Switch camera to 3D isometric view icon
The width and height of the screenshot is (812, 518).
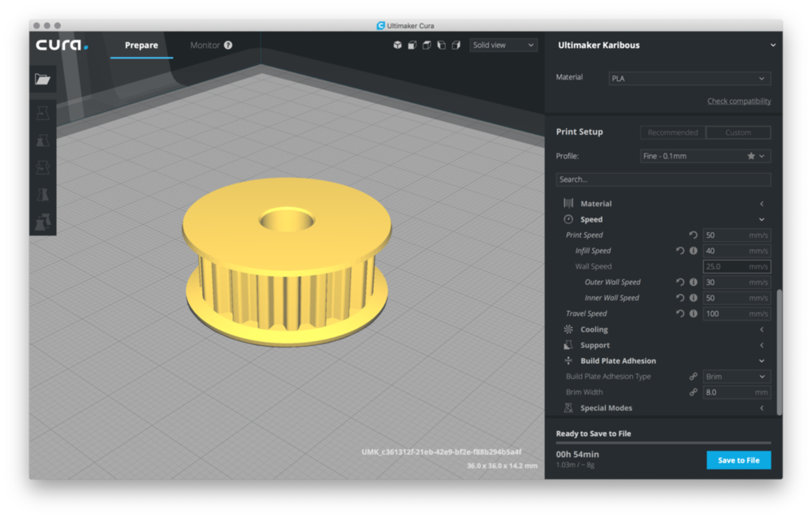coord(397,45)
